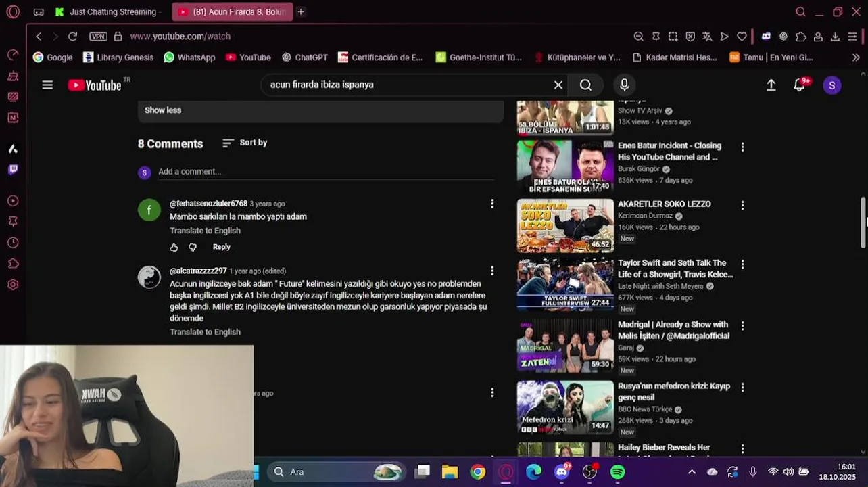Toggle the VPN badge in address bar
Screen dimensions: 868x487
point(98,37)
